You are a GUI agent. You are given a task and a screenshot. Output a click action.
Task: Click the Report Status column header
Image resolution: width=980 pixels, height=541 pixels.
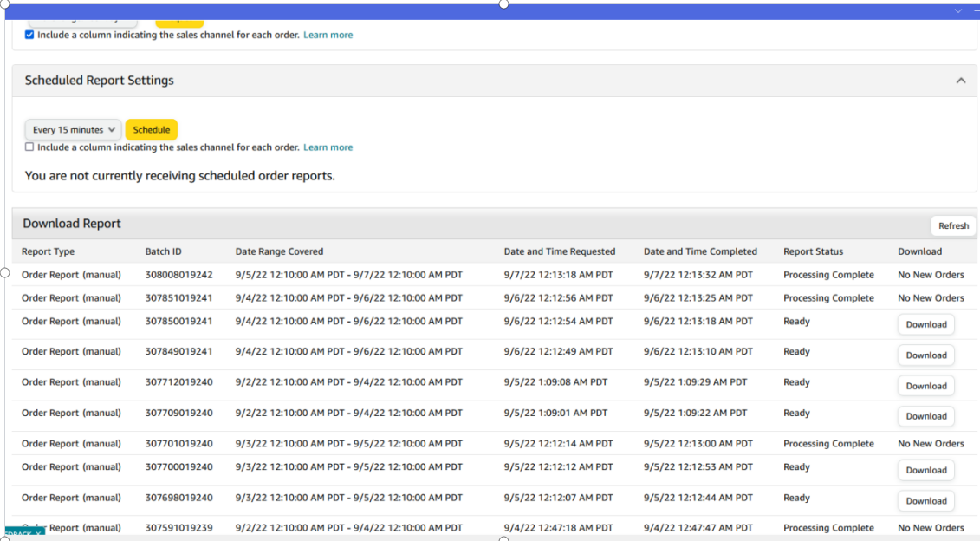(x=813, y=251)
